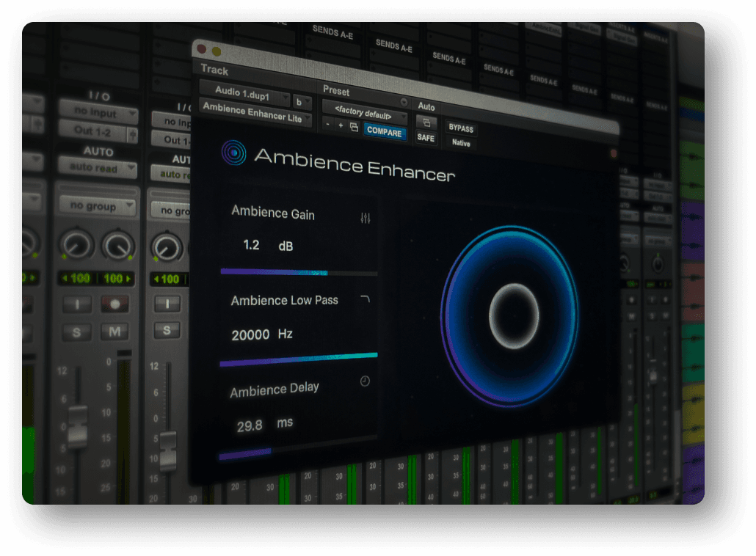The width and height of the screenshot is (756, 556).
Task: Click the 'Preset' section label
Action: tap(336, 90)
